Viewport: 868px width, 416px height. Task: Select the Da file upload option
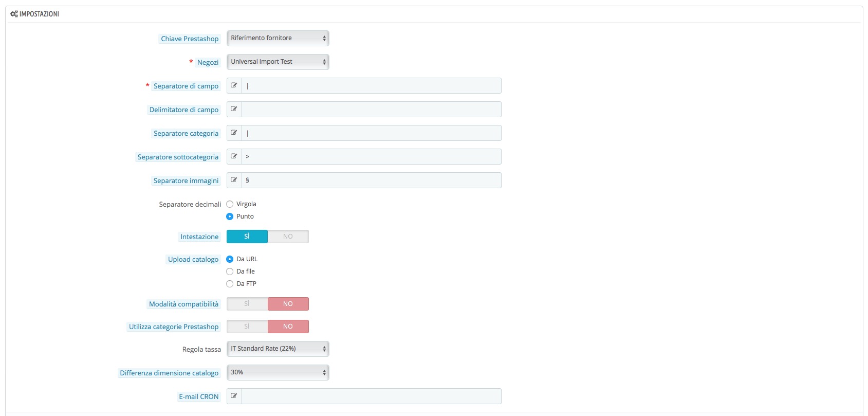point(230,272)
